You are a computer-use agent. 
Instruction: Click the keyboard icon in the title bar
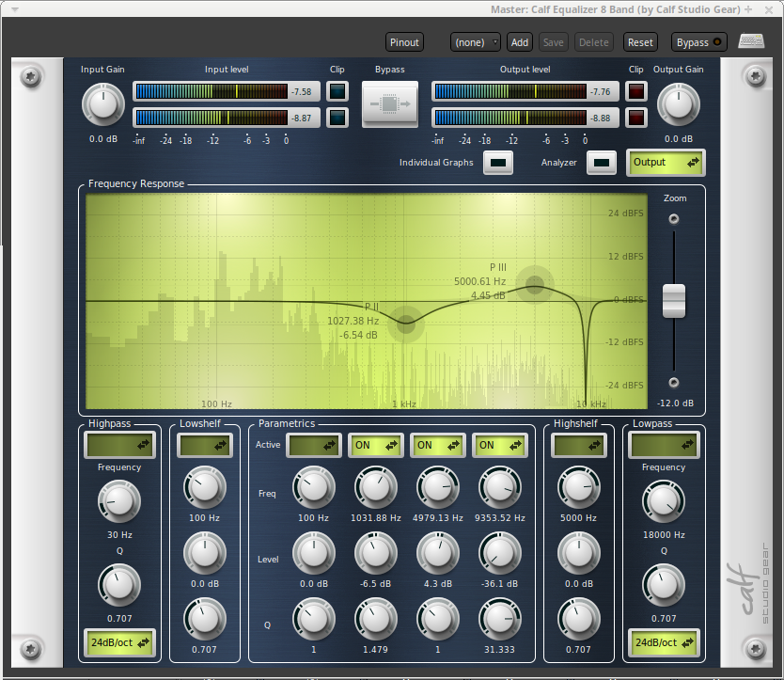[x=751, y=41]
